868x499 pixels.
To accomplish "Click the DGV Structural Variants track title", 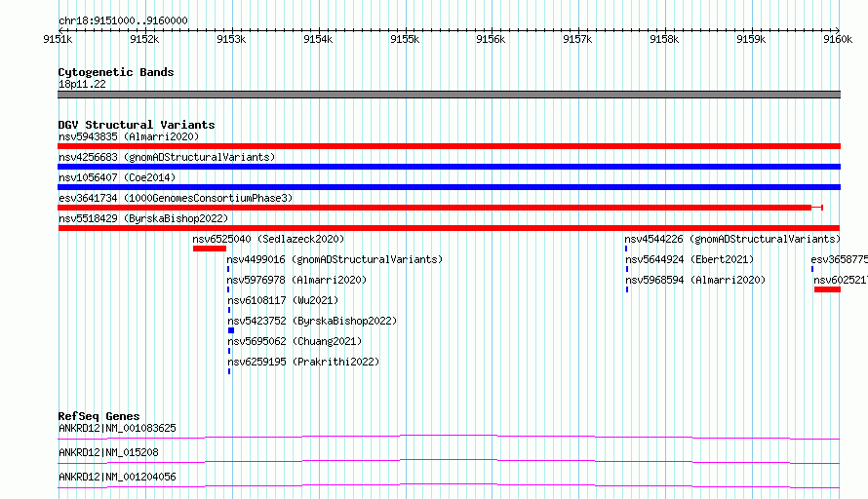I will [x=137, y=125].
